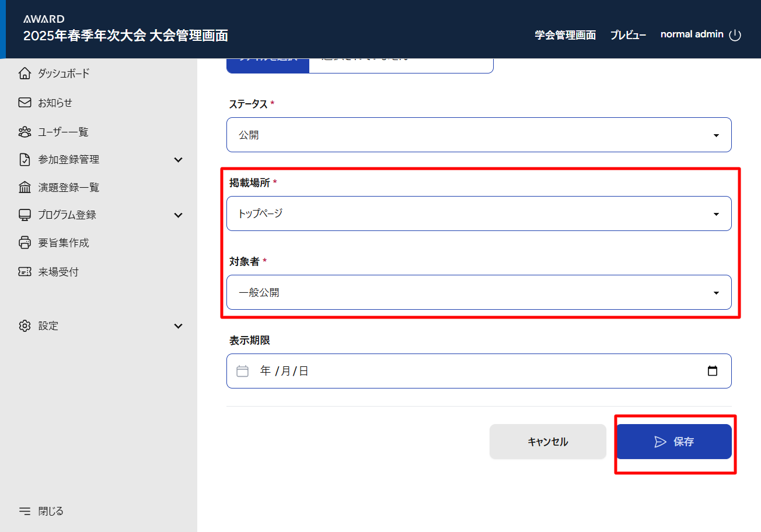Click the Dashboard home icon
The image size is (761, 532).
(25, 73)
